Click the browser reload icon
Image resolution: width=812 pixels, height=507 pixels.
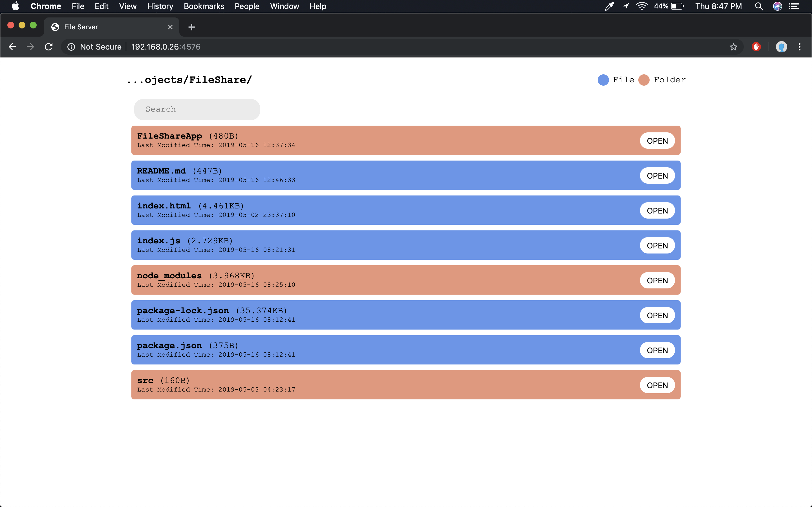click(49, 46)
